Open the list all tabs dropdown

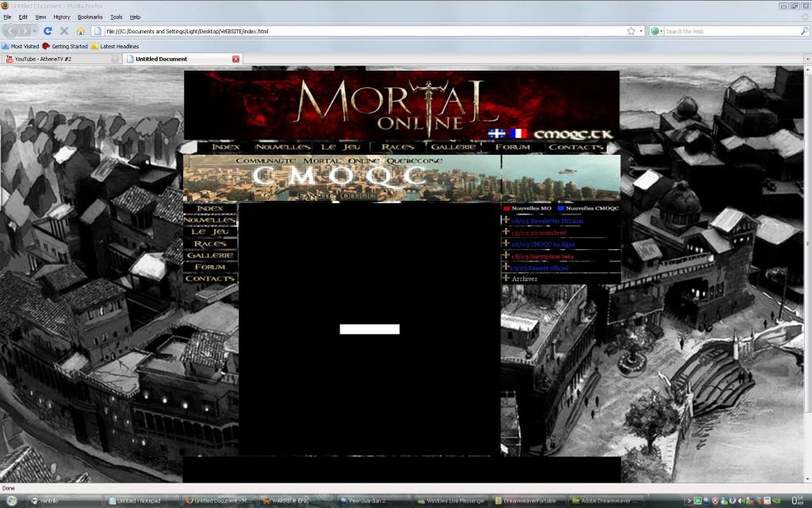click(807, 59)
